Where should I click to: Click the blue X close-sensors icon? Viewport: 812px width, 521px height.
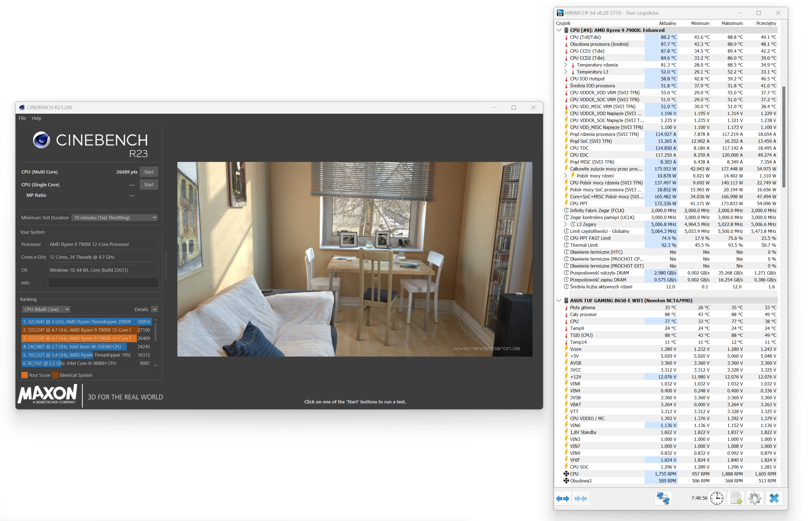click(774, 498)
